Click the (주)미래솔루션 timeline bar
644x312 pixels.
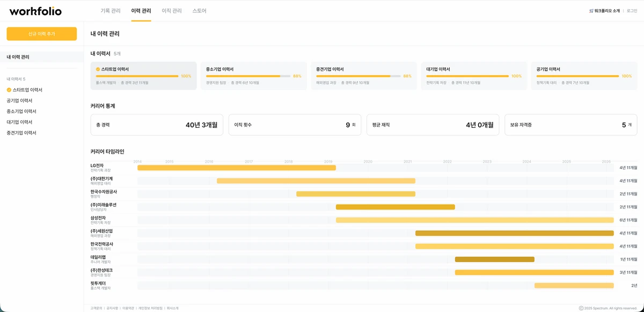click(x=396, y=207)
